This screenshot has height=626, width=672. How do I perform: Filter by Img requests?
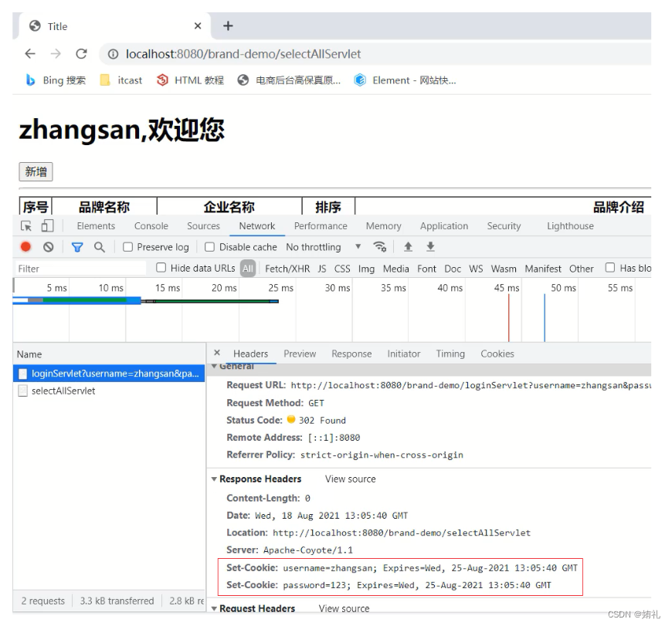coord(366,269)
